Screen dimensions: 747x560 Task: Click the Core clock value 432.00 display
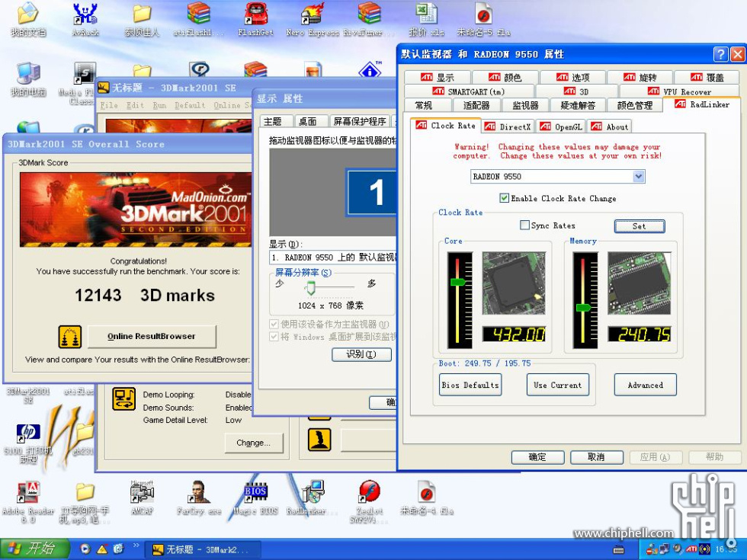coord(514,334)
